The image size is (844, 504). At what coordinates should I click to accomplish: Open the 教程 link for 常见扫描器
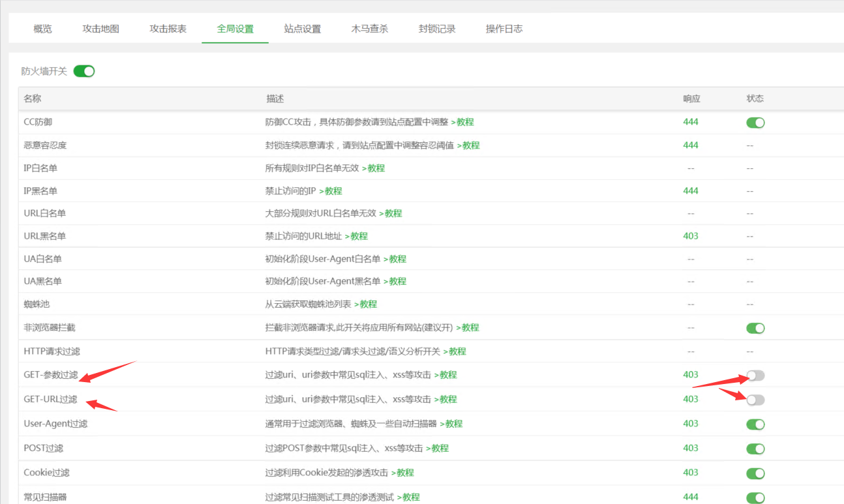tap(408, 497)
